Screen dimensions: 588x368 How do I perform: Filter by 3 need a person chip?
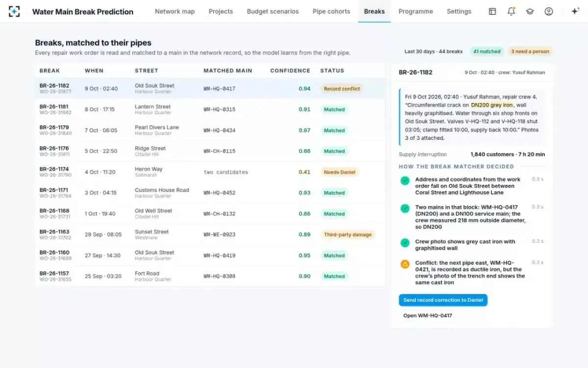530,51
